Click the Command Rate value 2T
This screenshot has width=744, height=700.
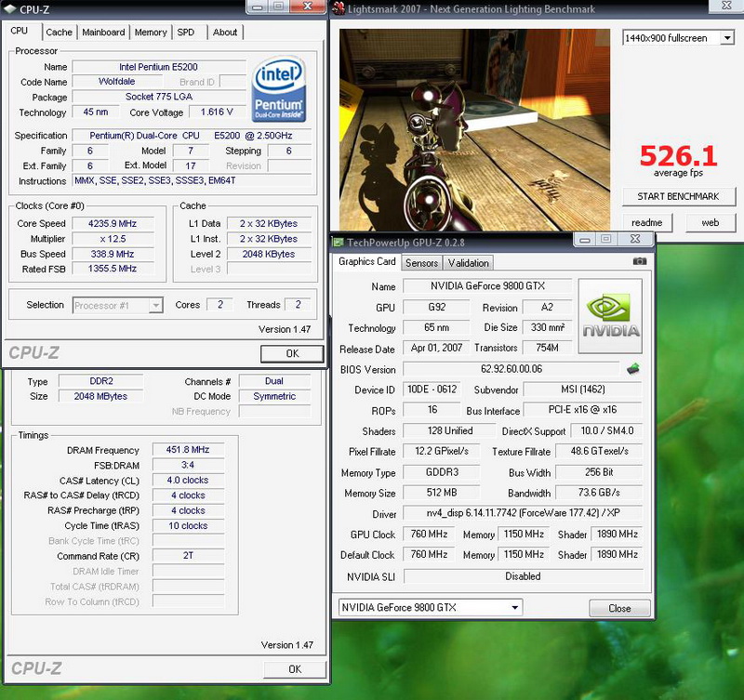188,555
